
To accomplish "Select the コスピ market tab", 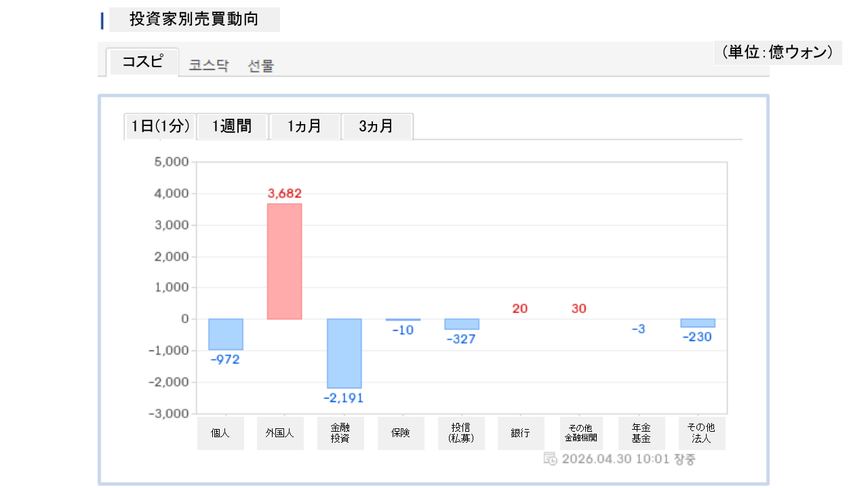I will click(142, 62).
